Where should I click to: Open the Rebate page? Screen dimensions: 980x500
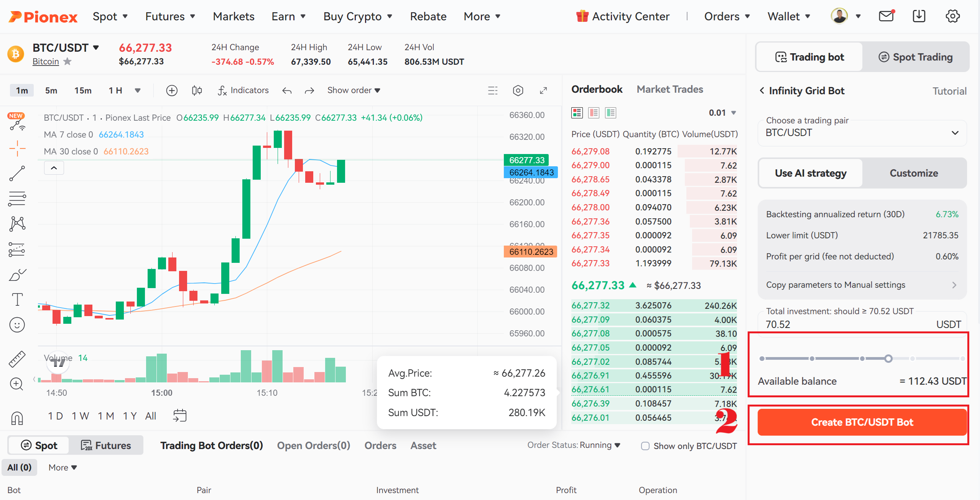[428, 16]
